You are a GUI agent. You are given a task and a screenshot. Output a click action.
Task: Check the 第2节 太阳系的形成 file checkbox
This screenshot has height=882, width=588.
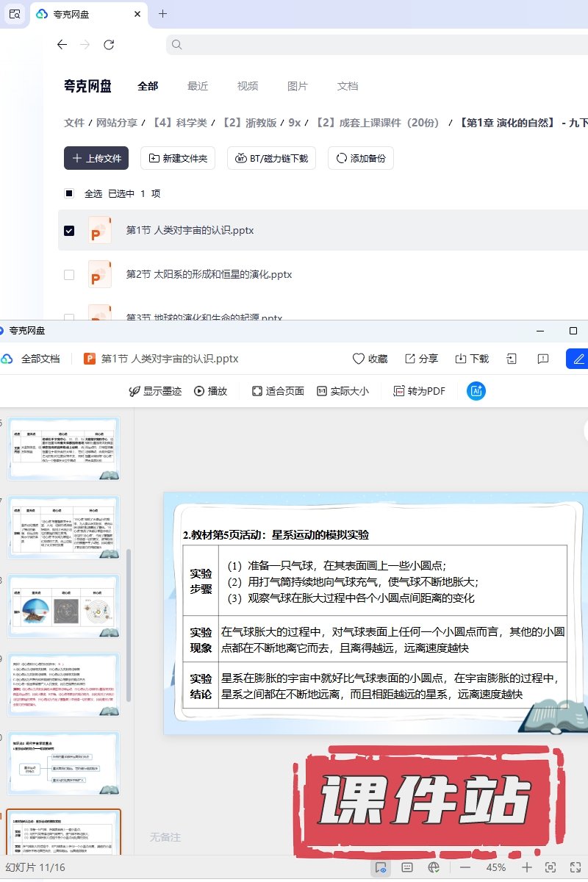69,274
